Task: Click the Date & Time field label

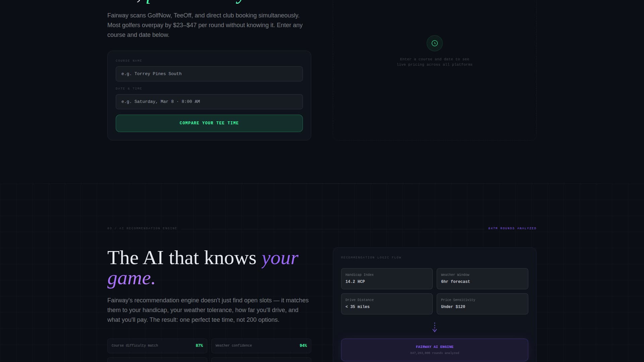Action: [129, 88]
